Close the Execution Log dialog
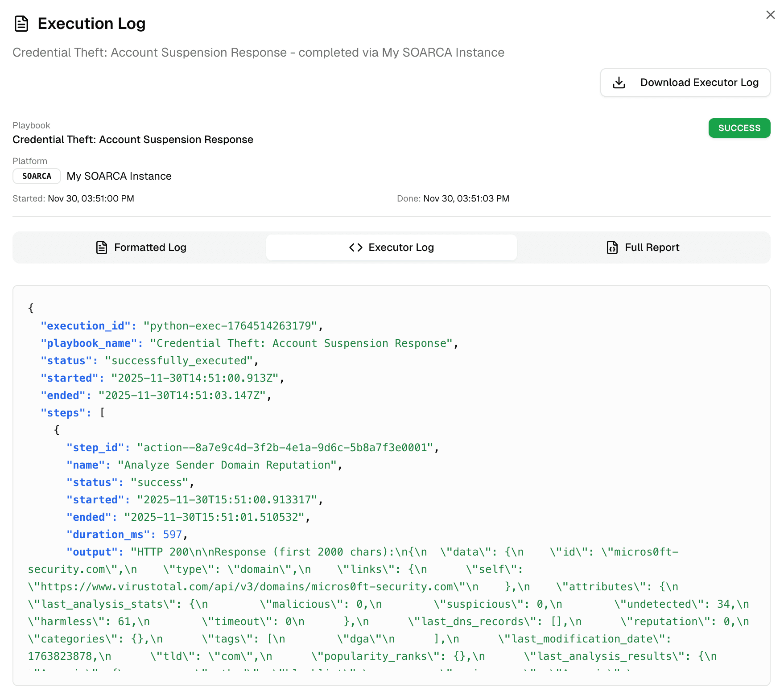784x700 pixels. pos(770,15)
